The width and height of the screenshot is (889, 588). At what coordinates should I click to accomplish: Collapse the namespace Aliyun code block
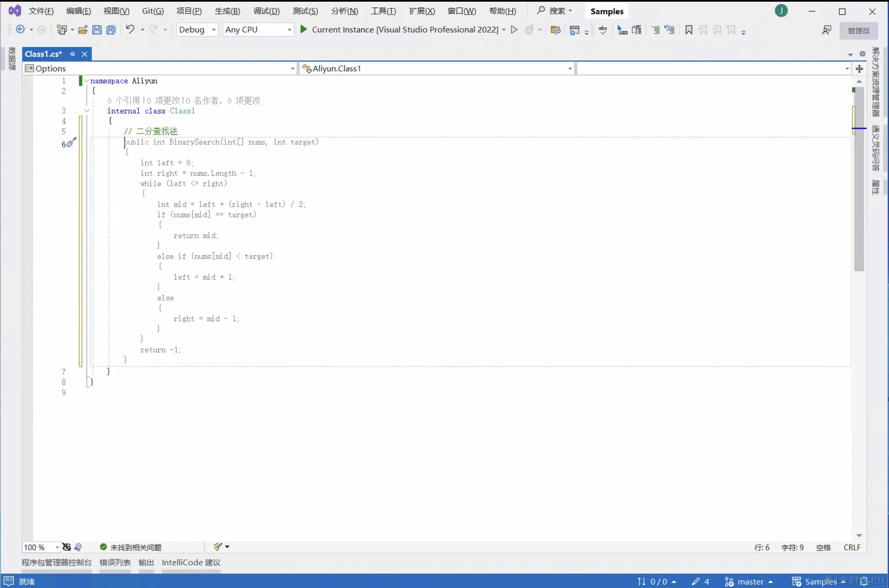[87, 81]
